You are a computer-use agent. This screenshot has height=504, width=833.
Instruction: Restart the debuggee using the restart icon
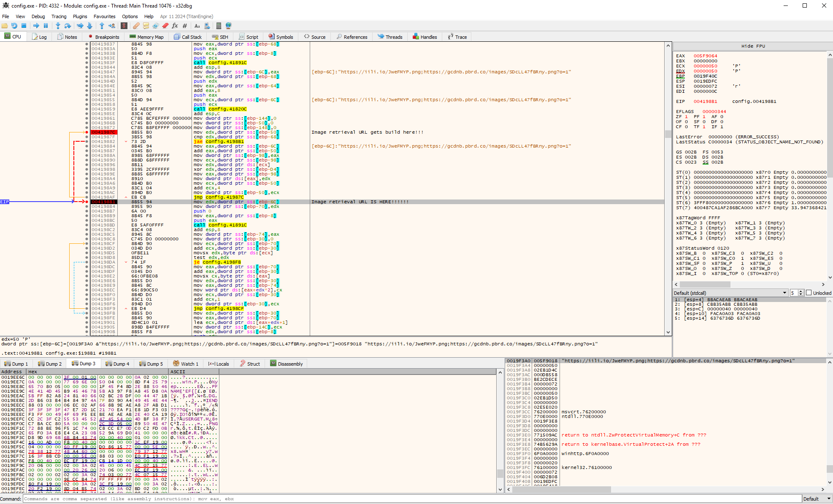click(14, 26)
